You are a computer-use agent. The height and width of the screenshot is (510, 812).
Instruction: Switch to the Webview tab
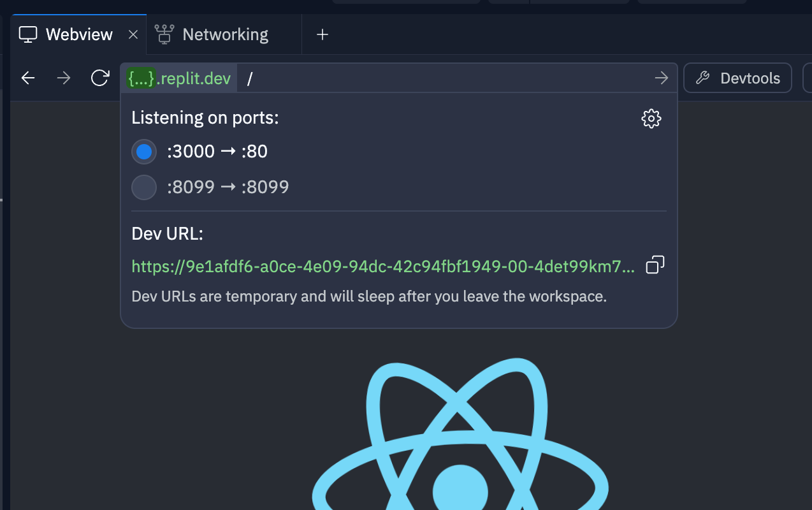coord(78,34)
